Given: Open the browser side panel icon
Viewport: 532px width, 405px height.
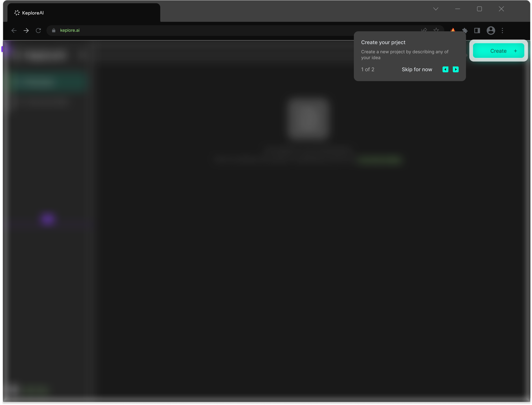Looking at the screenshot, I should pyautogui.click(x=477, y=30).
